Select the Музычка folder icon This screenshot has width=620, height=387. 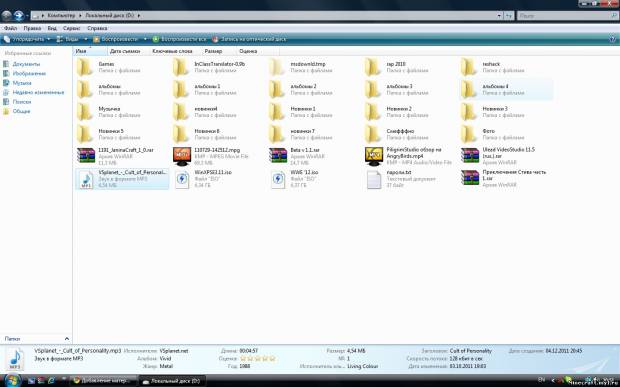[x=85, y=112]
